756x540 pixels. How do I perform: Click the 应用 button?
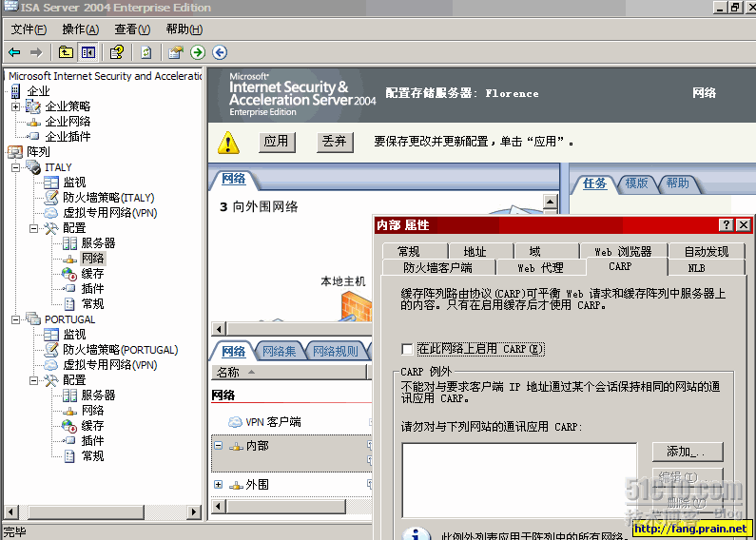tap(277, 142)
